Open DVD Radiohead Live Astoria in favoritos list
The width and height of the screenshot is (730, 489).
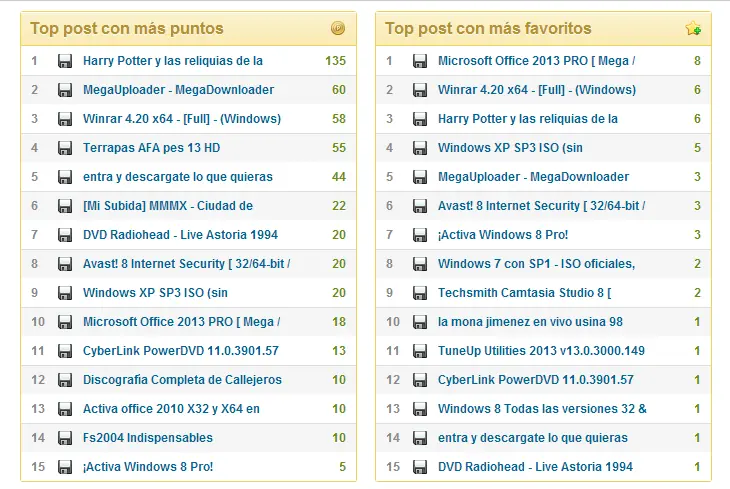[535, 467]
